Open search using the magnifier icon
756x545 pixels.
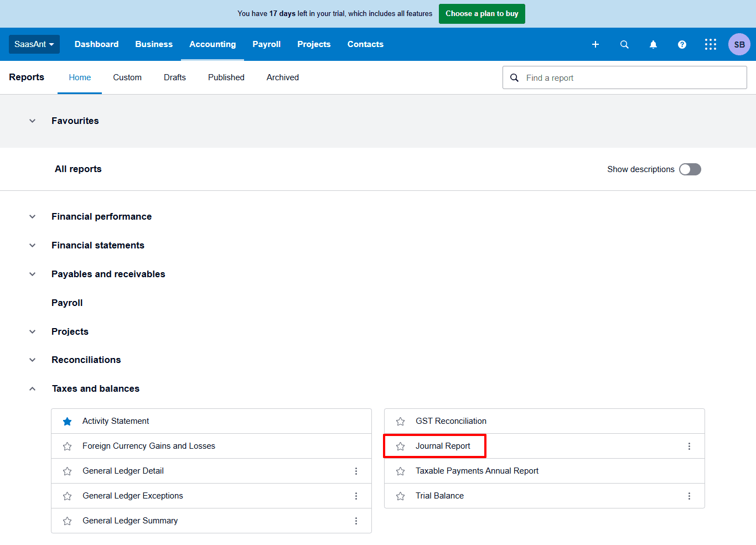[624, 44]
